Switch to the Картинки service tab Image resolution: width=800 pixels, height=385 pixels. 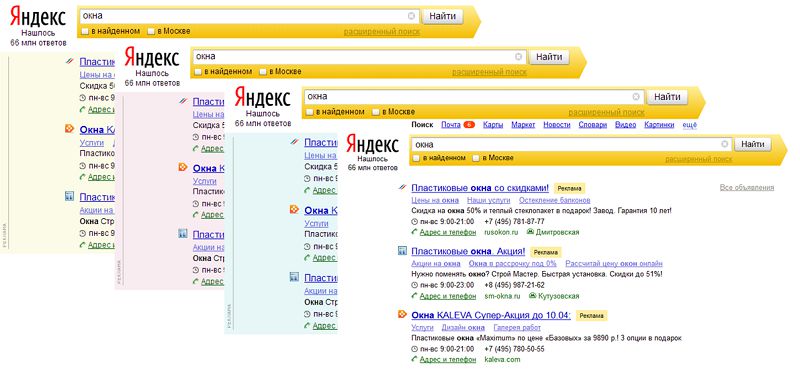(x=659, y=125)
